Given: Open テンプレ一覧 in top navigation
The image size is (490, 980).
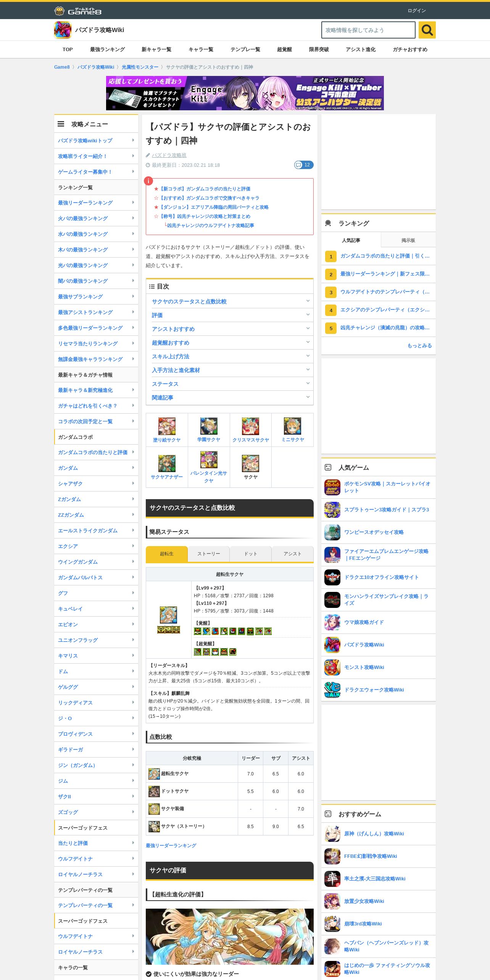Looking at the screenshot, I should (x=245, y=50).
